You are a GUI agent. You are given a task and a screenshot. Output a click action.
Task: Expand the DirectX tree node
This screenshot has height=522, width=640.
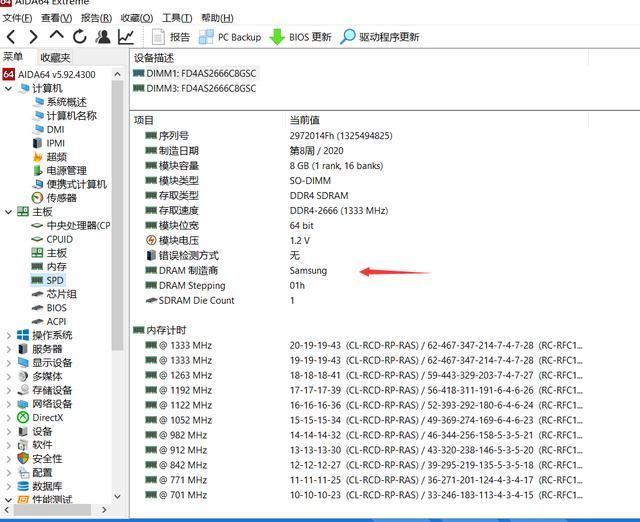9,418
